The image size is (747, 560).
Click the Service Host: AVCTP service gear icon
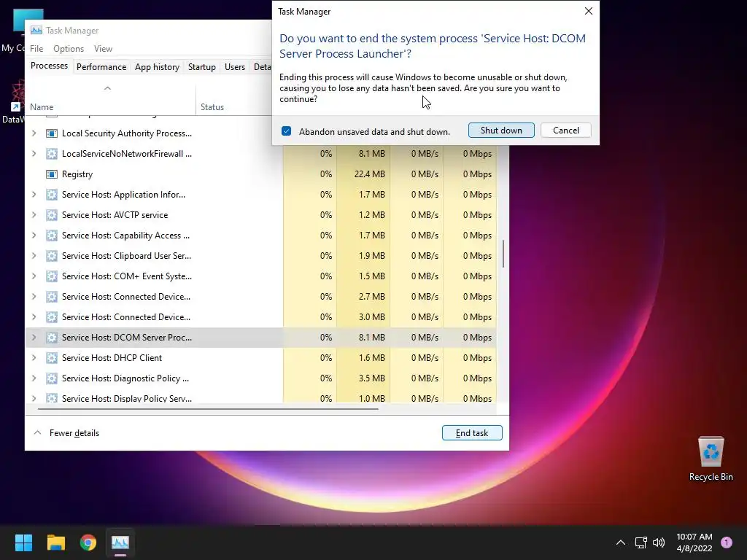(52, 215)
